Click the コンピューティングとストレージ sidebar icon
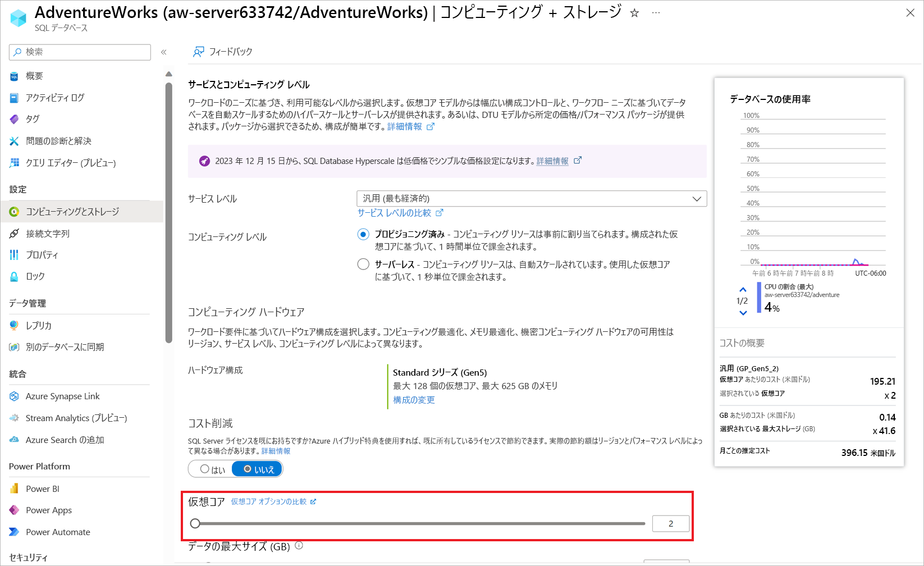Image resolution: width=924 pixels, height=566 pixels. tap(14, 212)
